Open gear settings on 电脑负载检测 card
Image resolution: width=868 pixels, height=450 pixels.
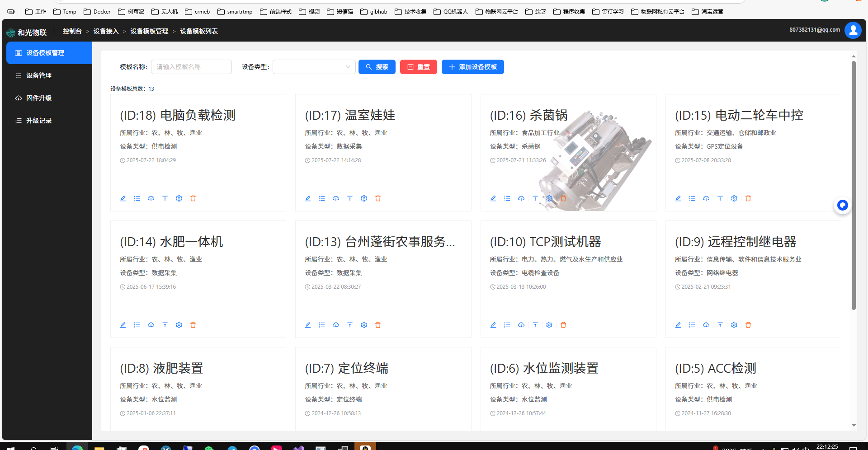(x=179, y=198)
